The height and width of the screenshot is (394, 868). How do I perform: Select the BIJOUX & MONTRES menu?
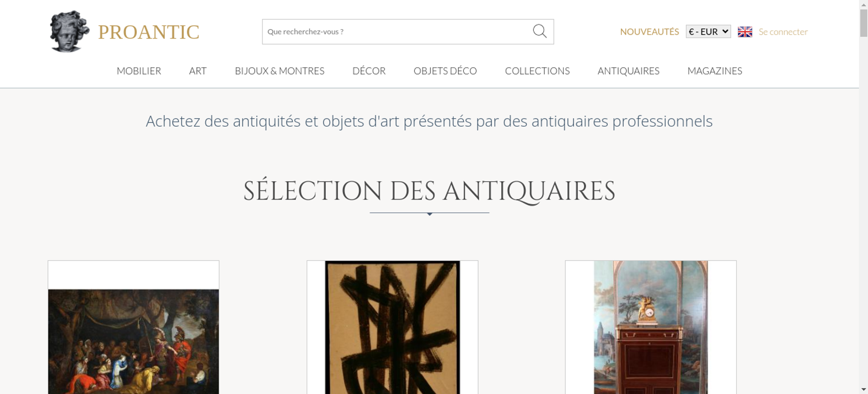(279, 71)
